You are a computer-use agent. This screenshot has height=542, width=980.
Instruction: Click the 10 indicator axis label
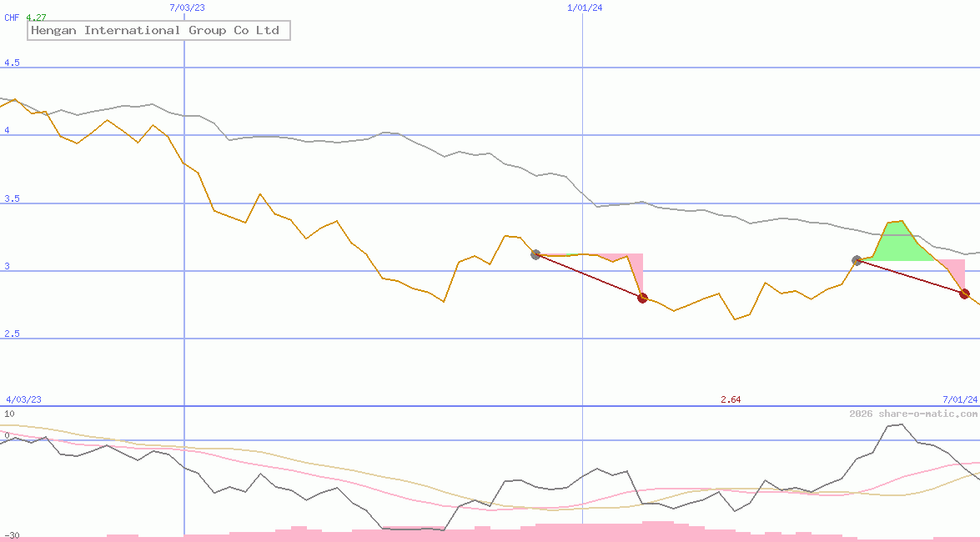(9, 414)
